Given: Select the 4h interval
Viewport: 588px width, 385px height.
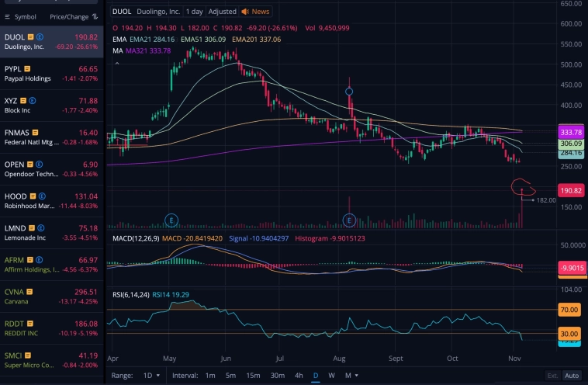Looking at the screenshot, I should tap(299, 375).
